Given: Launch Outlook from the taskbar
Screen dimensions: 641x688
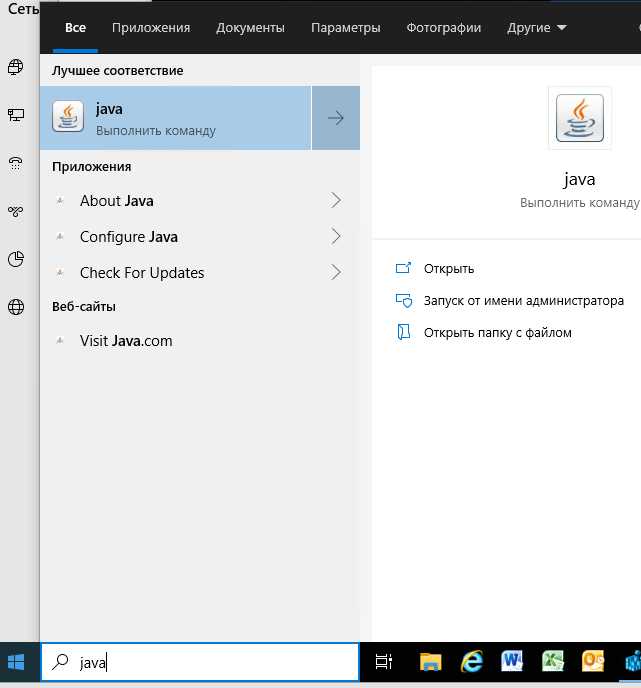Looking at the screenshot, I should pos(593,662).
